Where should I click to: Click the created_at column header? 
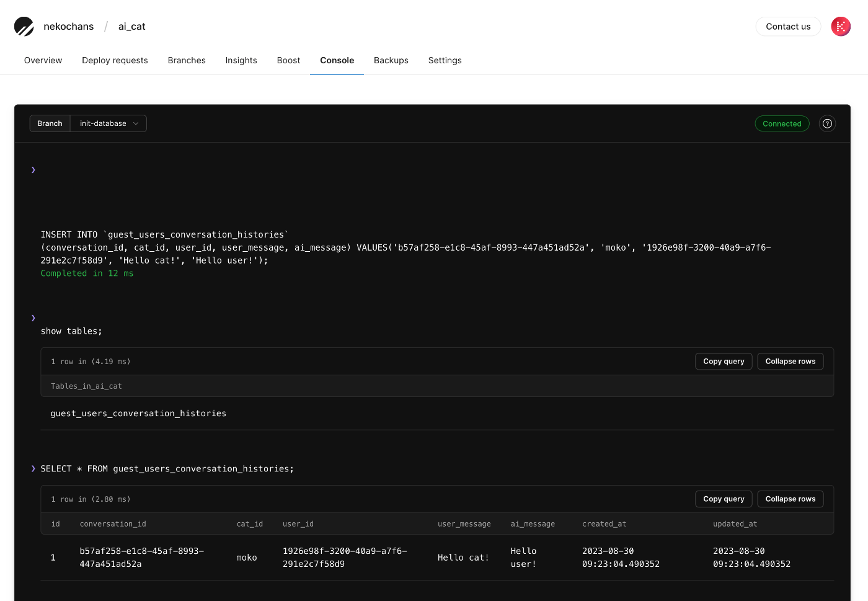pyautogui.click(x=604, y=524)
